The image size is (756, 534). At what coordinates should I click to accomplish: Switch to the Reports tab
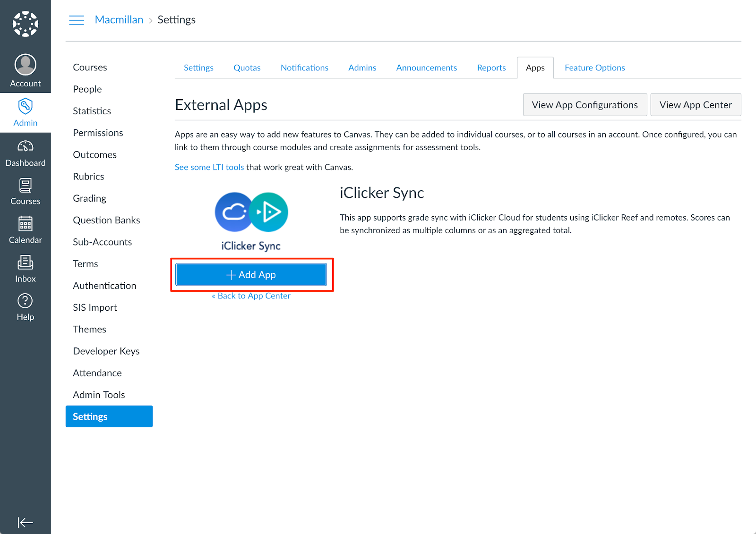click(491, 68)
